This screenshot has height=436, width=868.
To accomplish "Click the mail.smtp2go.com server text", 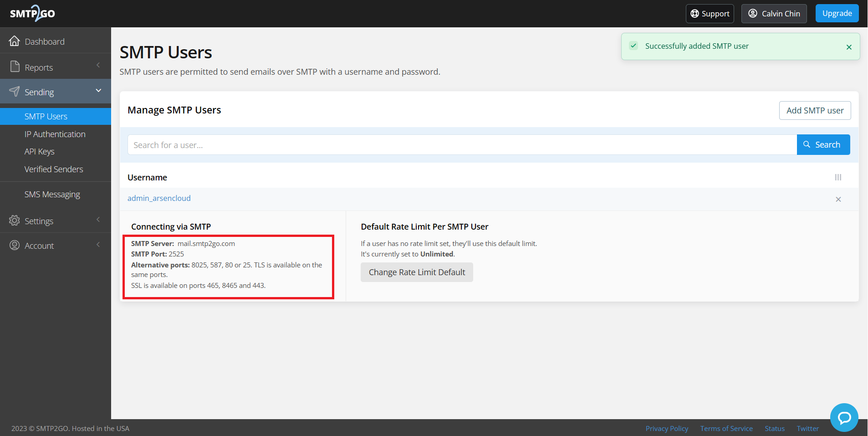I will 206,243.
